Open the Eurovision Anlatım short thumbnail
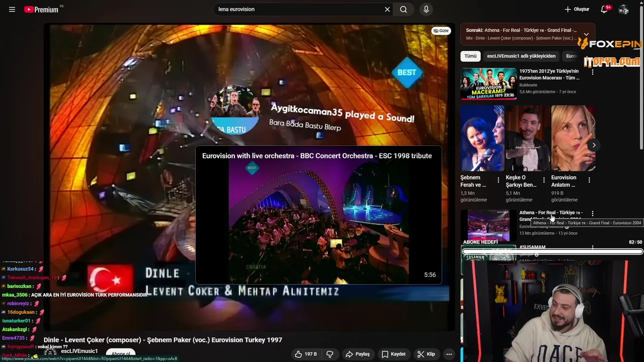Viewport: 644px width, 362px height. tap(573, 138)
